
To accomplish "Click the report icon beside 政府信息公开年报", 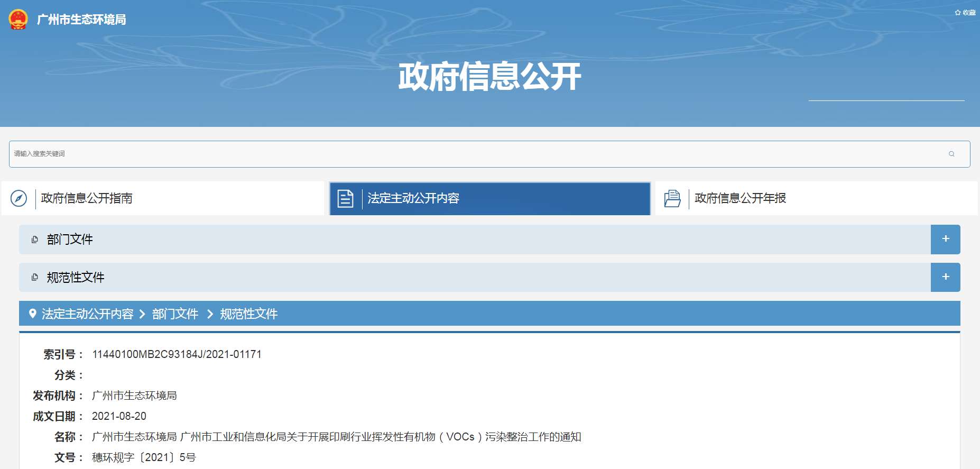I will click(672, 198).
